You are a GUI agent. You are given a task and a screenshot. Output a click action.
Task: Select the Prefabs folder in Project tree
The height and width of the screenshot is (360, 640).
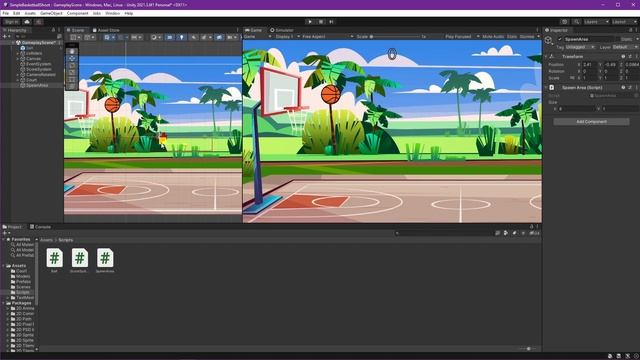pyautogui.click(x=23, y=281)
